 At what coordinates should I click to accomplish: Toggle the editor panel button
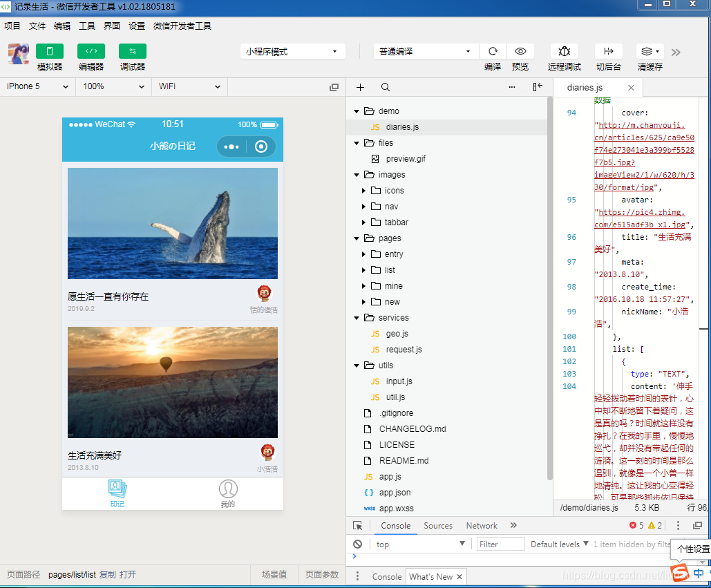[x=91, y=51]
